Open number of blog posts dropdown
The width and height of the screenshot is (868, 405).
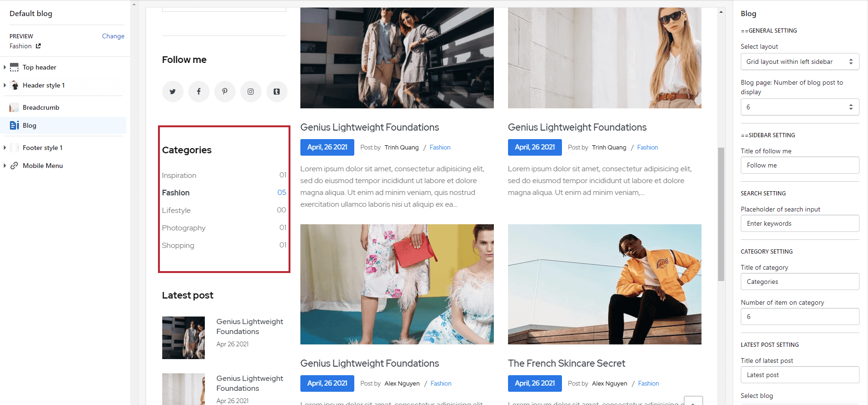tap(799, 107)
